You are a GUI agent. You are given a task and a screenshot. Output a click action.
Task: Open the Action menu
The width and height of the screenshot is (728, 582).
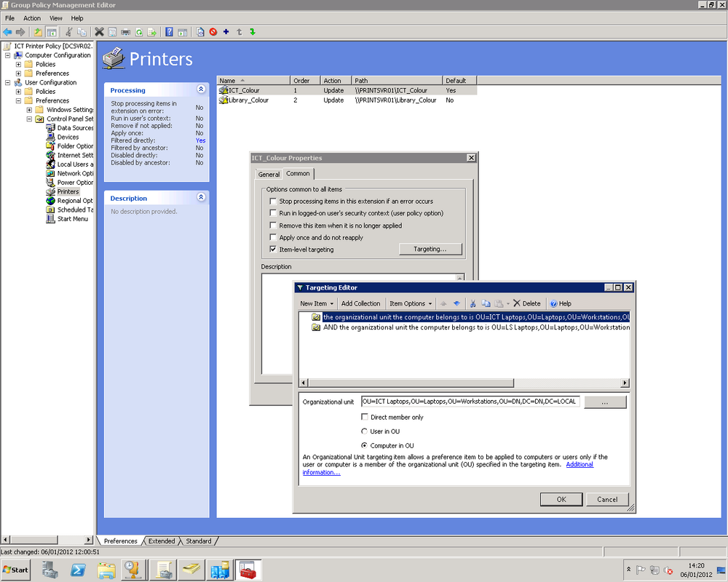(32, 18)
